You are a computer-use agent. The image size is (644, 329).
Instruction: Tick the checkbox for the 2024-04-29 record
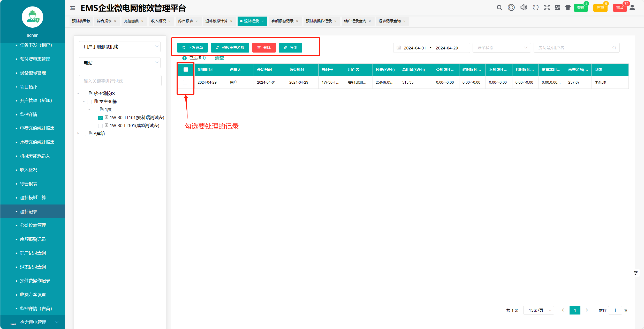[x=185, y=82]
